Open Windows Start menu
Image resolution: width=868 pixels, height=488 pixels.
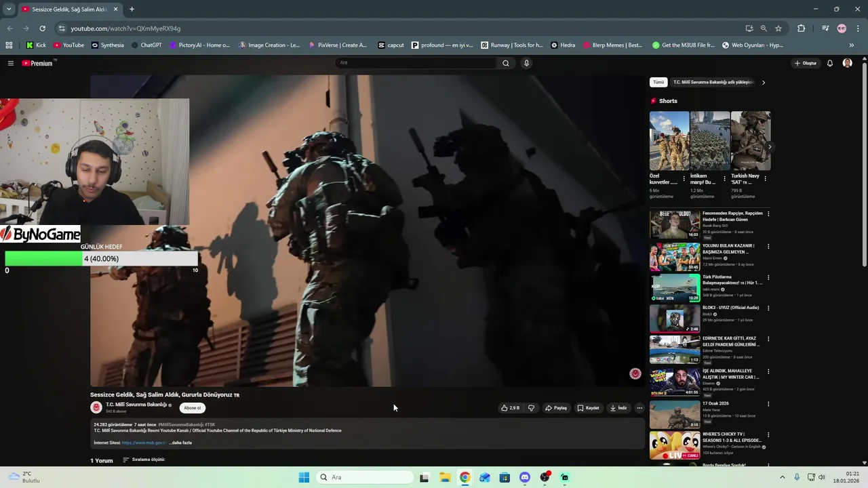pos(304,477)
